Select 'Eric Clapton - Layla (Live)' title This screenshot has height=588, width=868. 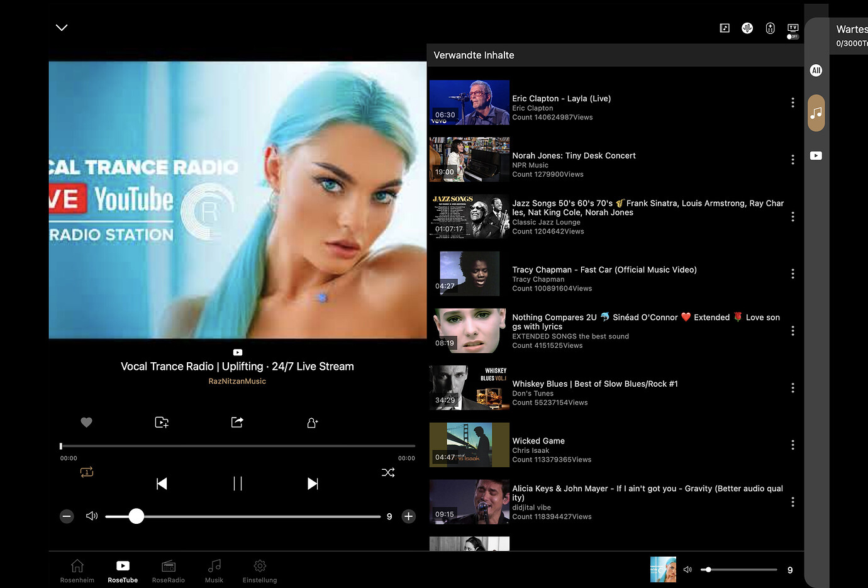pos(562,99)
